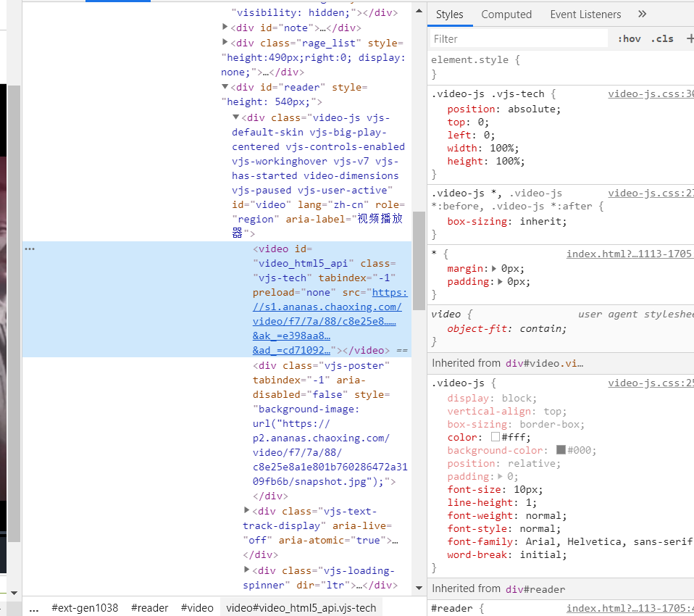The width and height of the screenshot is (694, 616).
Task: Click the preload="none" attribute
Action: click(294, 293)
